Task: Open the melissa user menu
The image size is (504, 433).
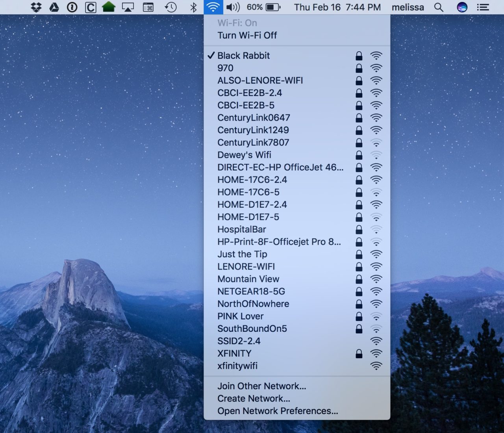Action: click(x=408, y=7)
